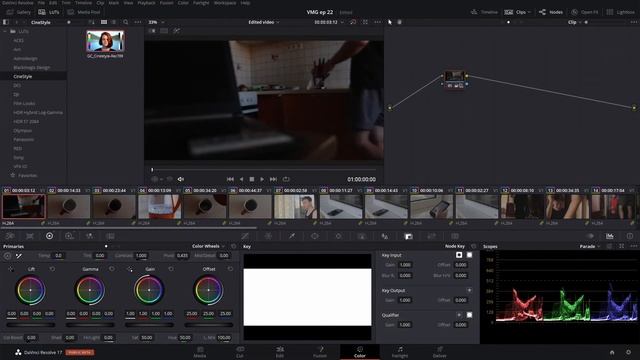Select clip 07 thumbnail in timeline
Viewport: 640px width, 360px height.
pyautogui.click(x=296, y=207)
